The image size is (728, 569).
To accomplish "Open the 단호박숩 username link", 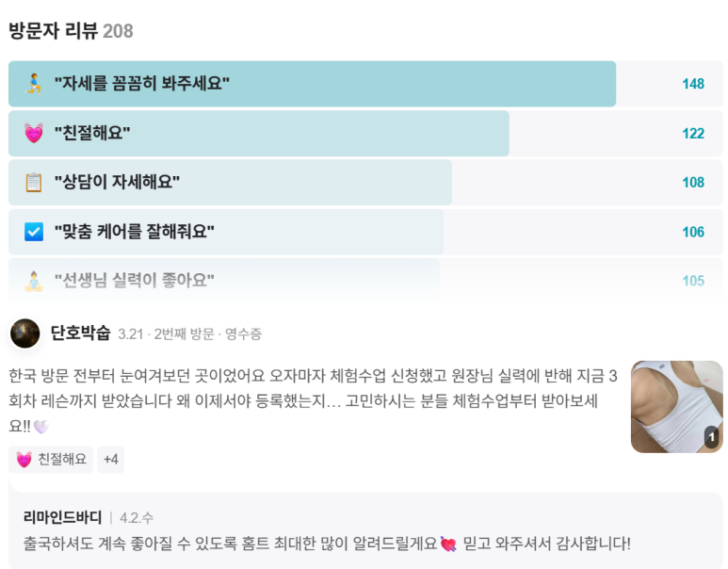I will (80, 333).
